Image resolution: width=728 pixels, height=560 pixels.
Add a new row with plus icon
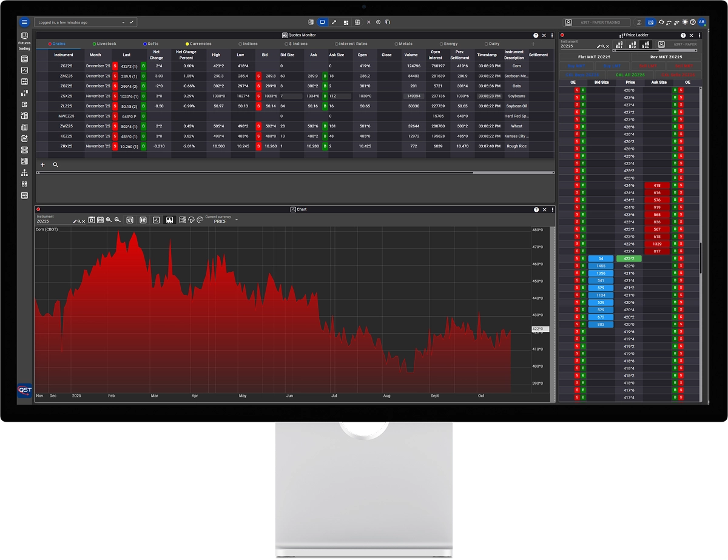(42, 164)
